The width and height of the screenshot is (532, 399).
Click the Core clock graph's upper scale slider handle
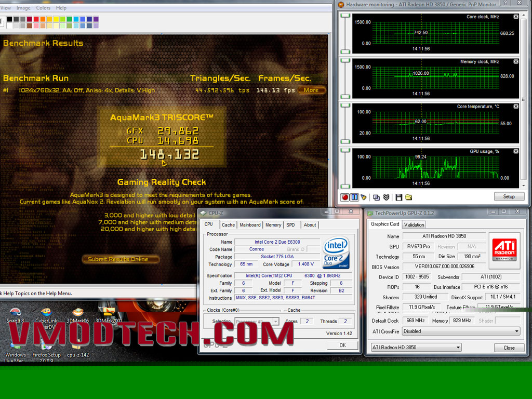pos(345,16)
